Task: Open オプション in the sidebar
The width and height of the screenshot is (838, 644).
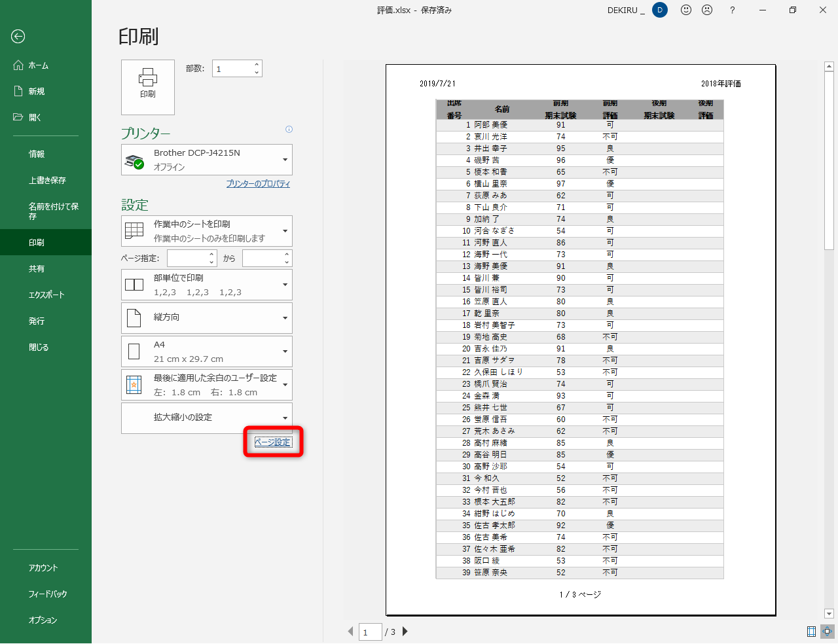Action: 46,620
